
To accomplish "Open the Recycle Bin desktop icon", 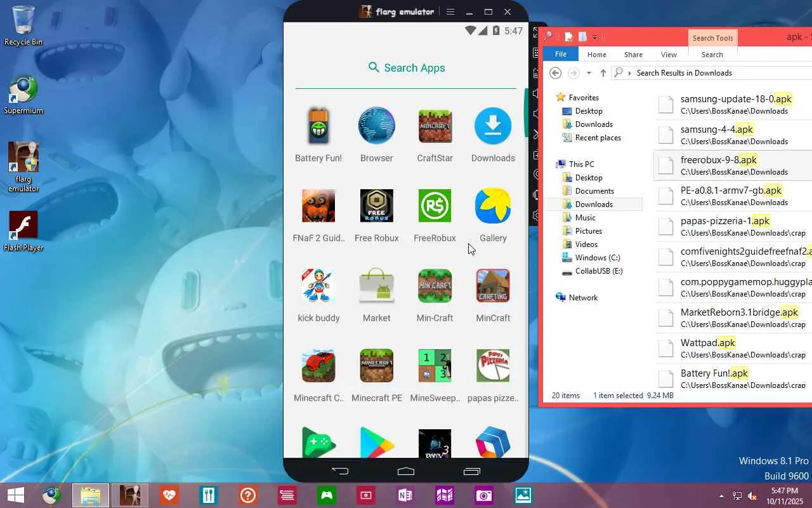I will tap(23, 25).
